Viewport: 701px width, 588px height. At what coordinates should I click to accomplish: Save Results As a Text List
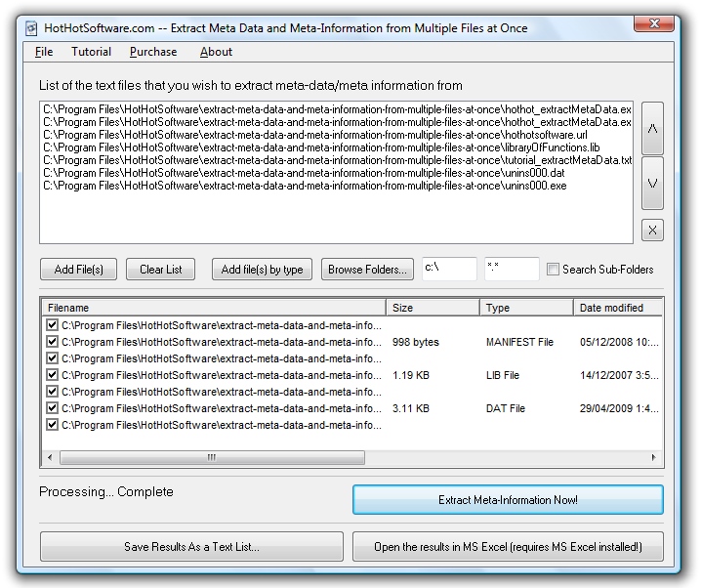191,546
